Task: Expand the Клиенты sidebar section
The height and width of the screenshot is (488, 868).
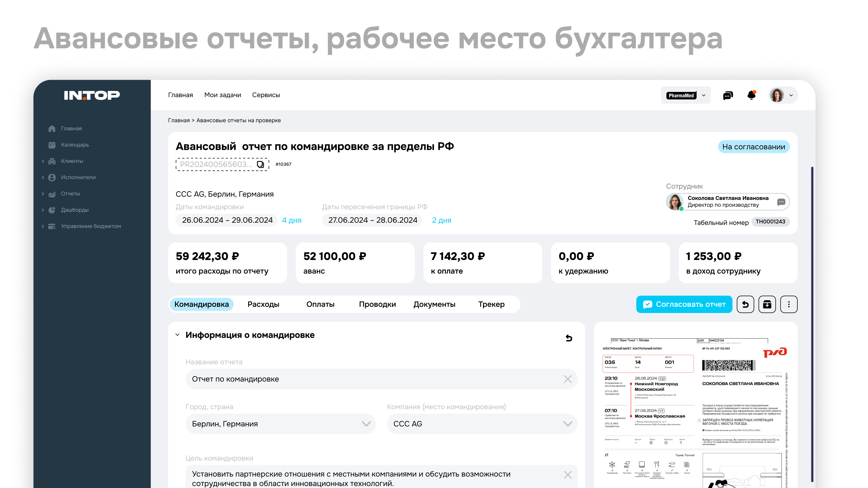Action: pos(43,161)
